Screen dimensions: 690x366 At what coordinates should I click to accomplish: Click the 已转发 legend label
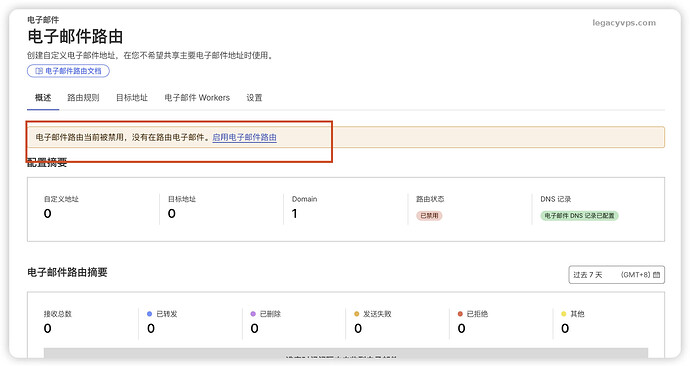click(x=167, y=314)
